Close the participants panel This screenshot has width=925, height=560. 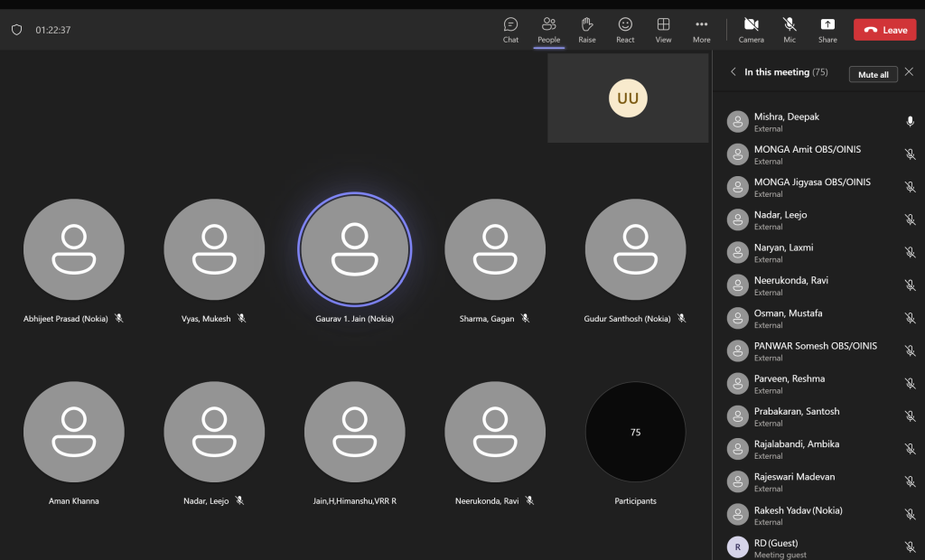coord(909,72)
